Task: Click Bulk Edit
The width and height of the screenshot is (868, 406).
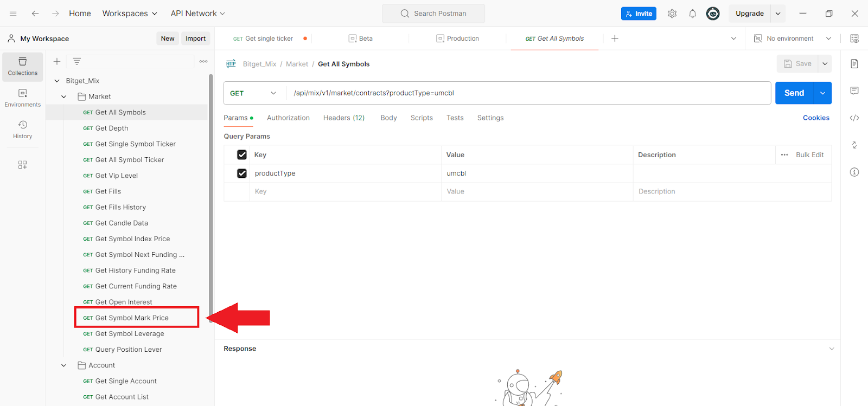Action: click(x=809, y=155)
